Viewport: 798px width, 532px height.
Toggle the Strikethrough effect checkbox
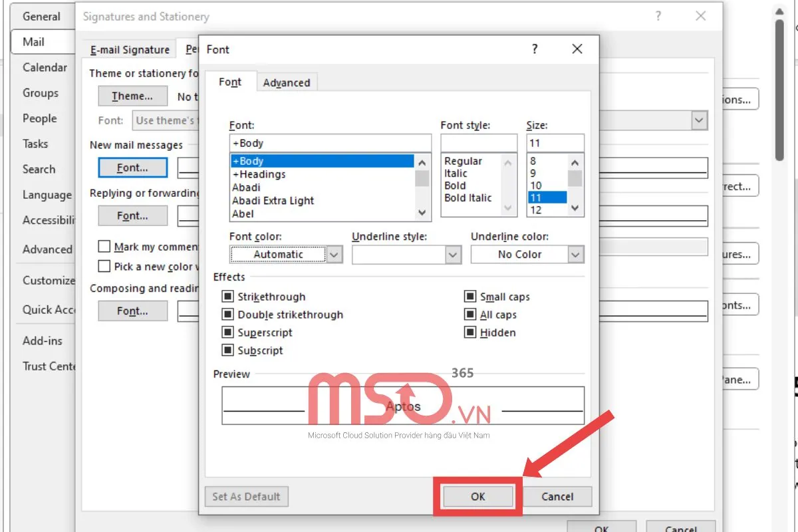click(x=227, y=297)
